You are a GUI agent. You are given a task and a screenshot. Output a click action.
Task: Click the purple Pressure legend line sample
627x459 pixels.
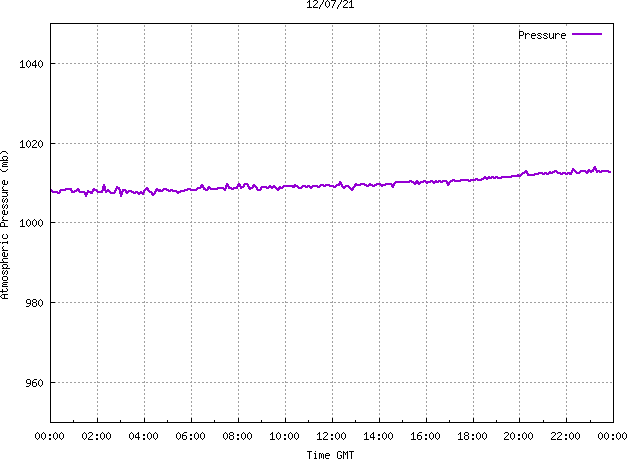point(587,34)
